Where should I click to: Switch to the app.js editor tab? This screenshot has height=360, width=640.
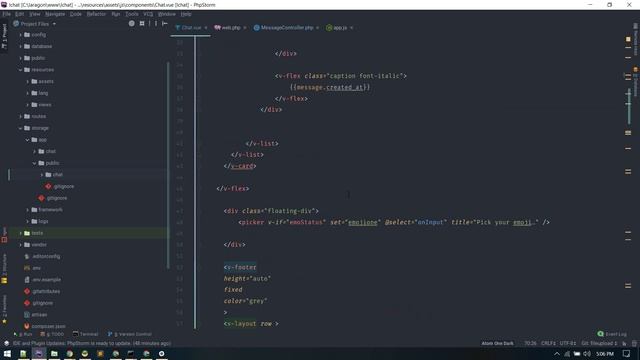tap(340, 28)
